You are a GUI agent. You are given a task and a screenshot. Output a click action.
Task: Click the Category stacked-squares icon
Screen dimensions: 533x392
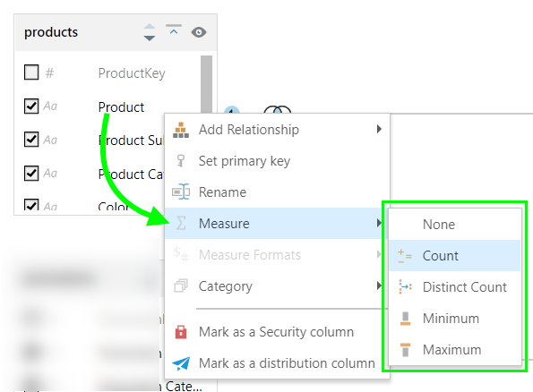pos(180,286)
